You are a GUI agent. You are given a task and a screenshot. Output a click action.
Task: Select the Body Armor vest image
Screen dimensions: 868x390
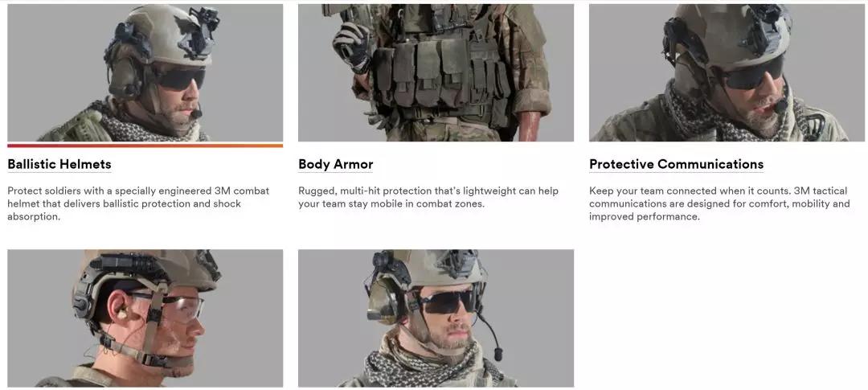[x=436, y=72]
